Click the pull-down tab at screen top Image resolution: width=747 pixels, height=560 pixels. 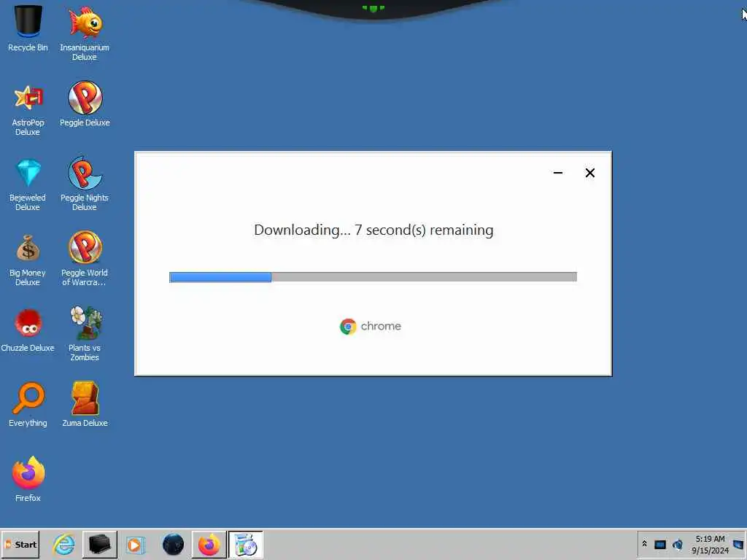pos(373,9)
